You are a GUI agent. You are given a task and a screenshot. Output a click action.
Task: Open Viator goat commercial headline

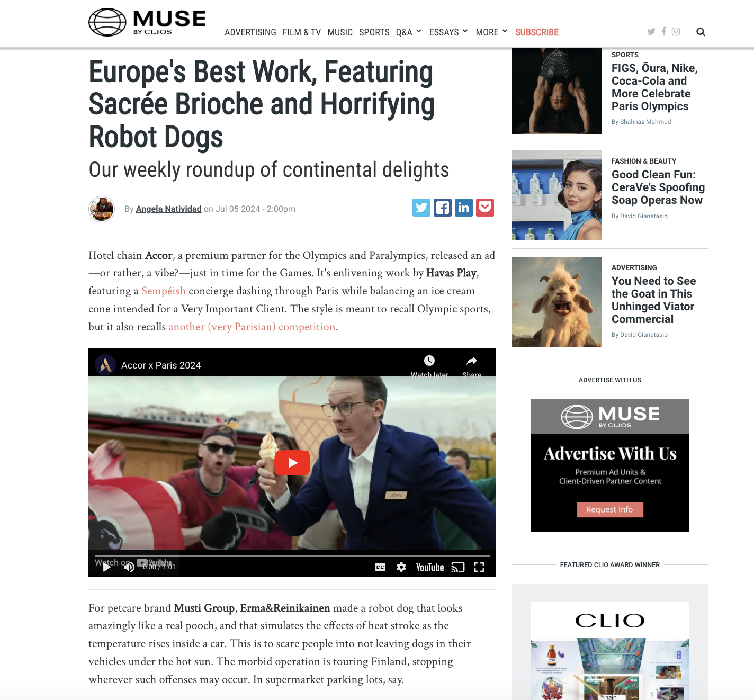point(654,300)
